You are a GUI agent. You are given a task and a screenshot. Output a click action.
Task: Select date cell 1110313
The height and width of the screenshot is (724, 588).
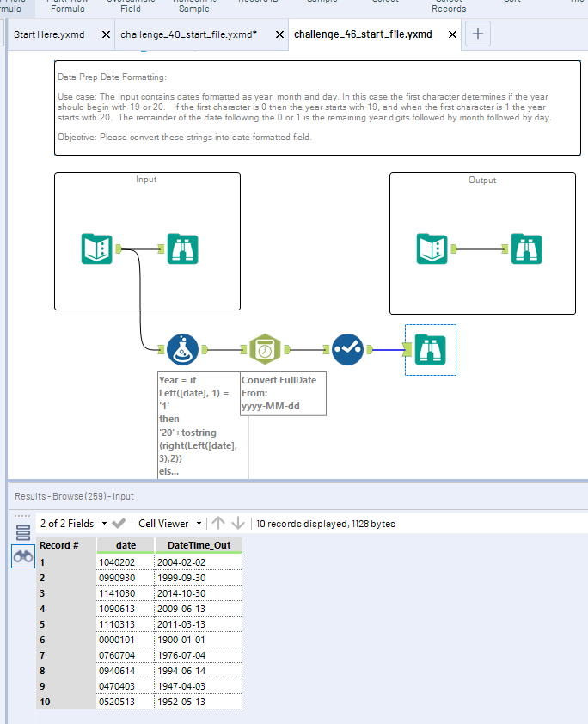[x=126, y=624]
